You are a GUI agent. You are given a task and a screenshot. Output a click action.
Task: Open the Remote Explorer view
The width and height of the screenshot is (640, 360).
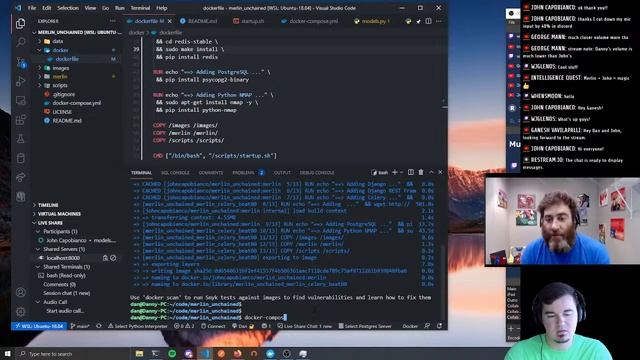pos(20,100)
